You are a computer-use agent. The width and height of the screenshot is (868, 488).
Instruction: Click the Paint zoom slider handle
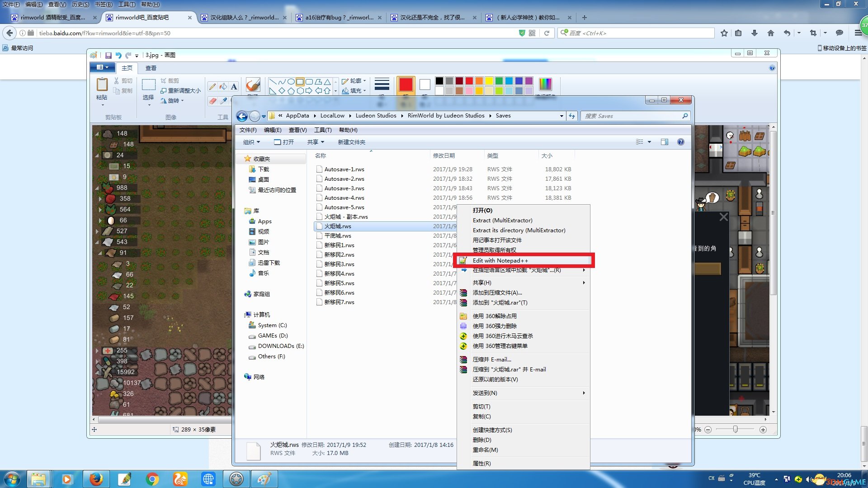(x=735, y=429)
